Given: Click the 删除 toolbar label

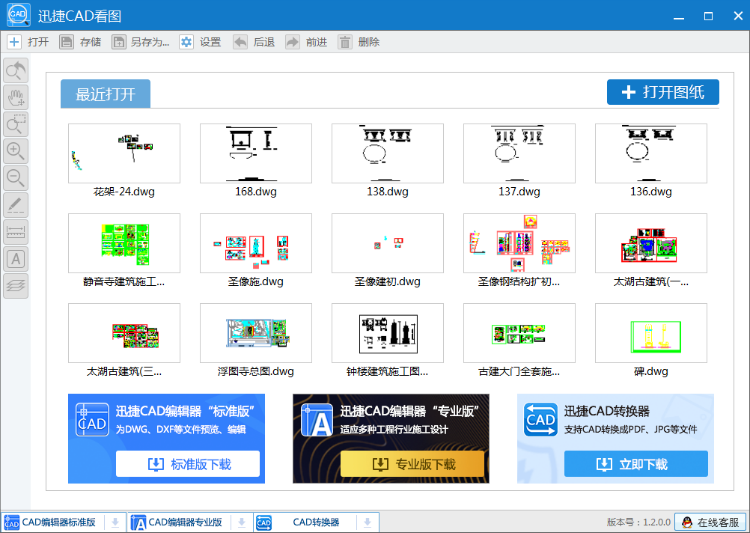Looking at the screenshot, I should 369,42.
